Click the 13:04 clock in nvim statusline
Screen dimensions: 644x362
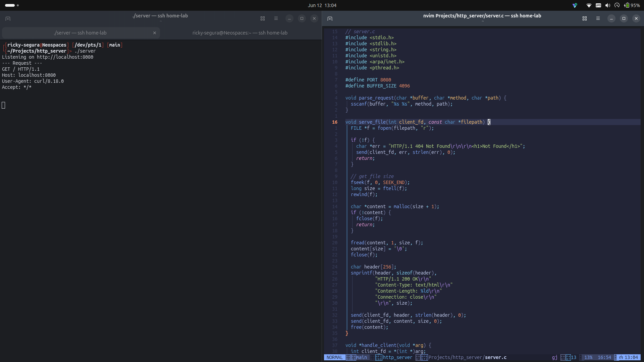point(631,357)
